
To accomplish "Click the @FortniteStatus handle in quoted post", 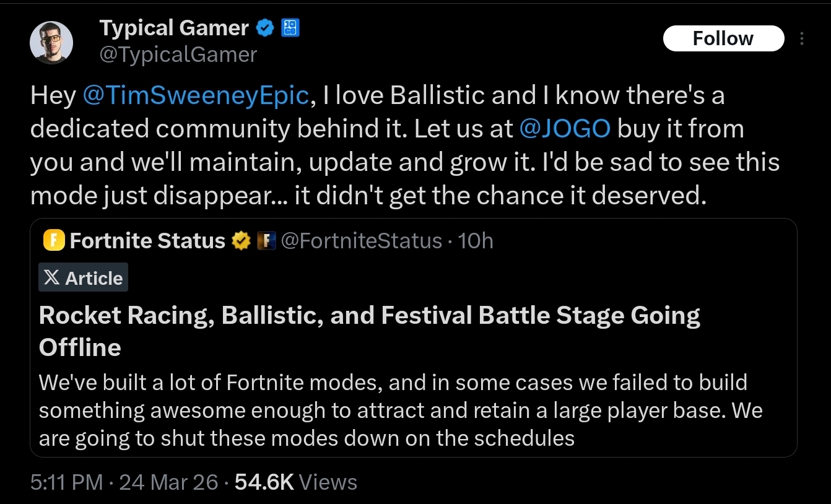I will (x=362, y=240).
